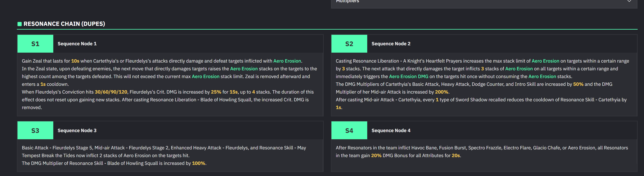The width and height of the screenshot is (644, 176).
Task: Click the S2 green badge
Action: pyautogui.click(x=349, y=44)
